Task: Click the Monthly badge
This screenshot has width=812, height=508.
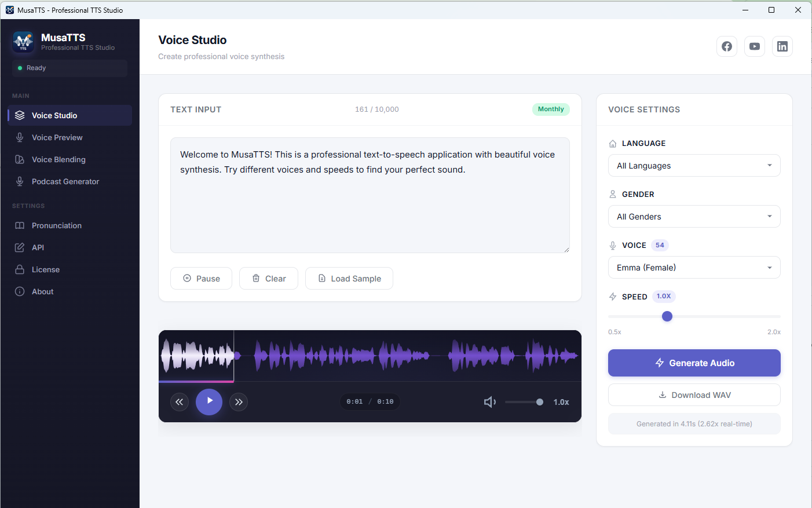Action: point(551,109)
